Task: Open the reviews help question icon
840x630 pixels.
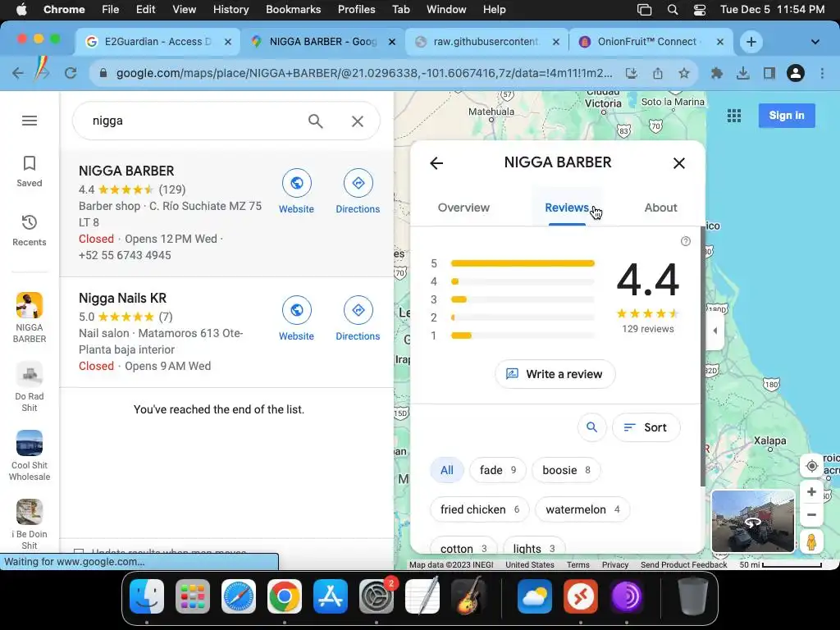Action: 685,241
